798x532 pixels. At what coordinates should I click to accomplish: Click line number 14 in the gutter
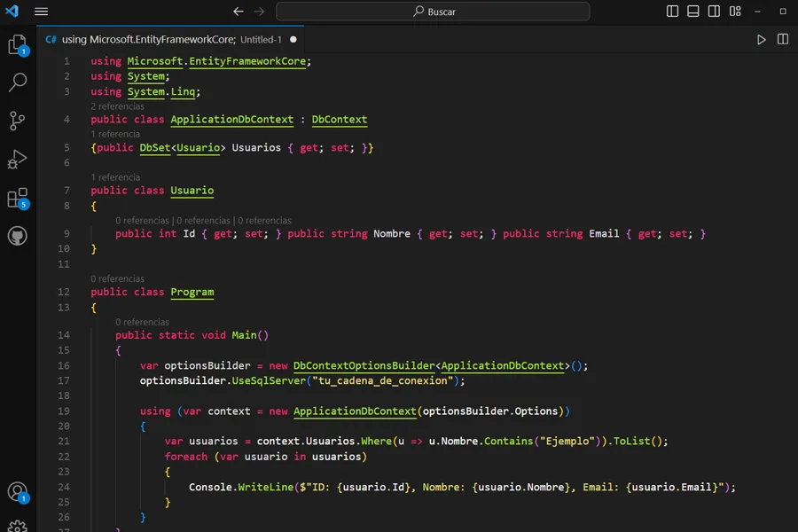pos(64,335)
